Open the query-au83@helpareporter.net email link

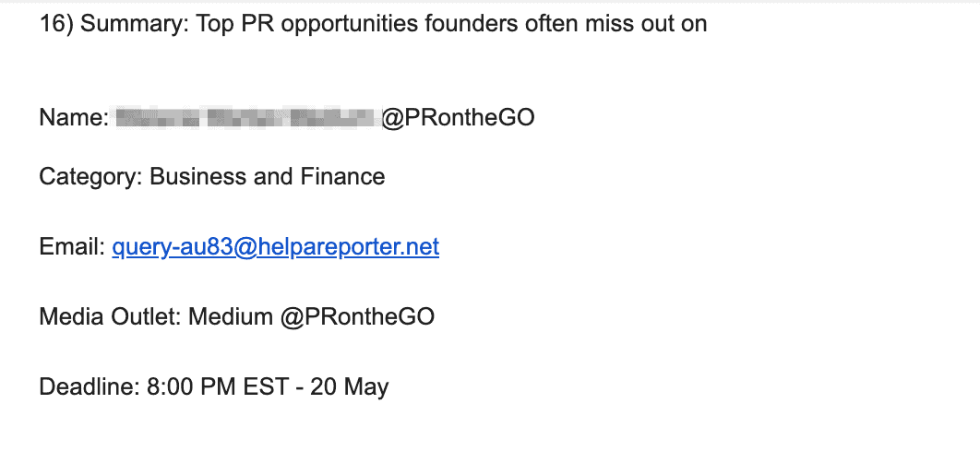pos(276,247)
